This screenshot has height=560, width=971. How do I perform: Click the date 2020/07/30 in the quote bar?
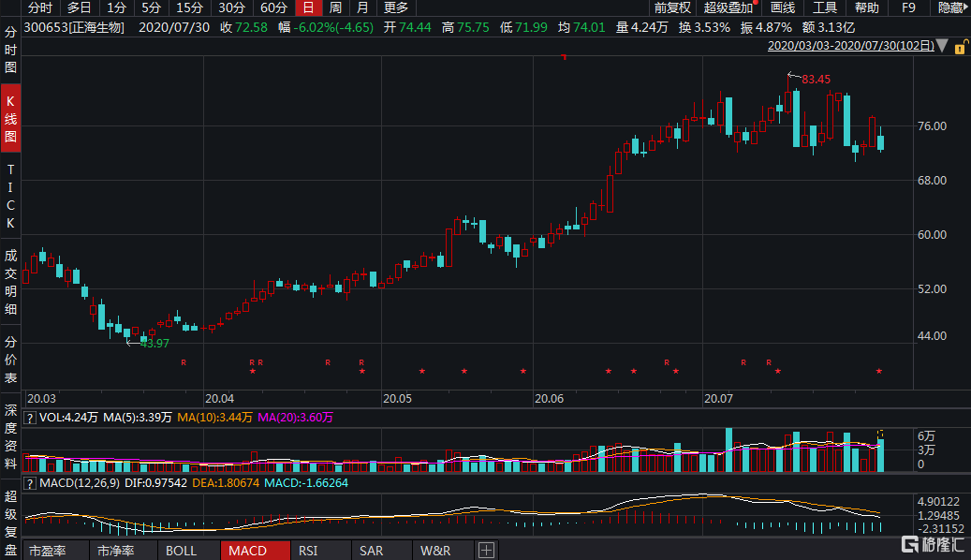tap(174, 28)
